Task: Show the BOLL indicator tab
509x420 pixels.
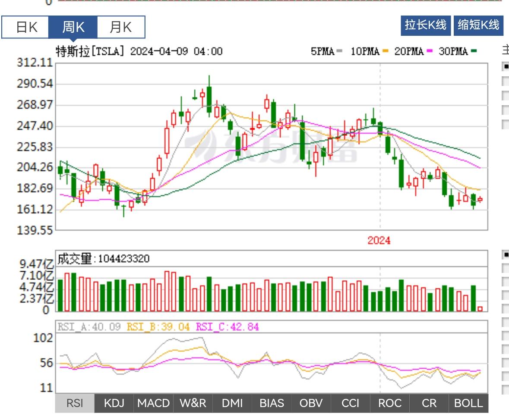Action: click(468, 403)
